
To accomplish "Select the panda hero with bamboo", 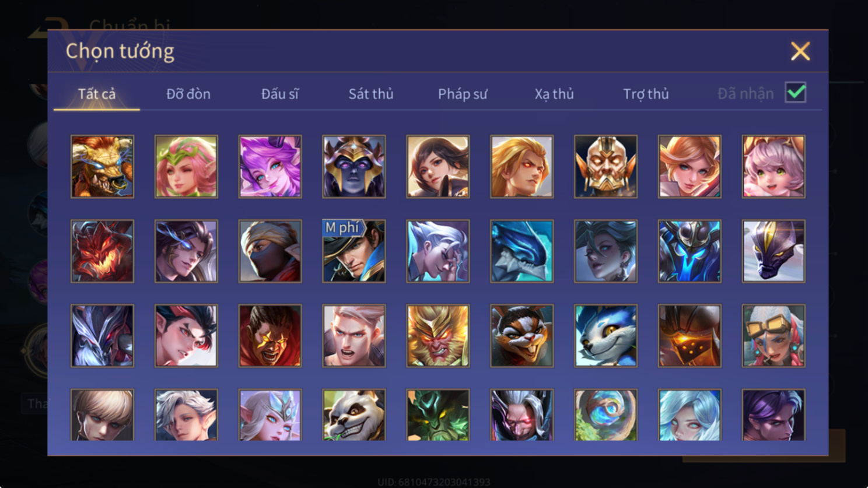I will coord(354,415).
